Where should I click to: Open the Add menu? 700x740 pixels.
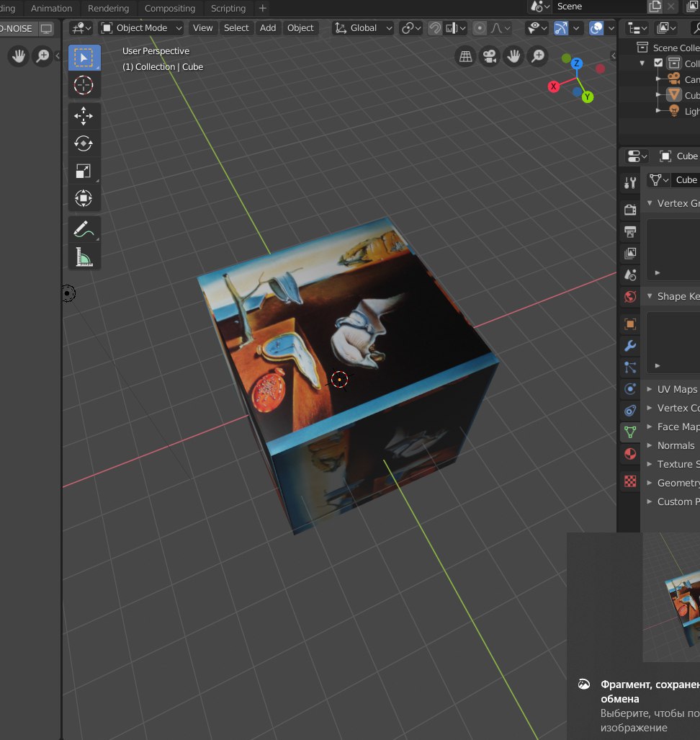pos(267,28)
